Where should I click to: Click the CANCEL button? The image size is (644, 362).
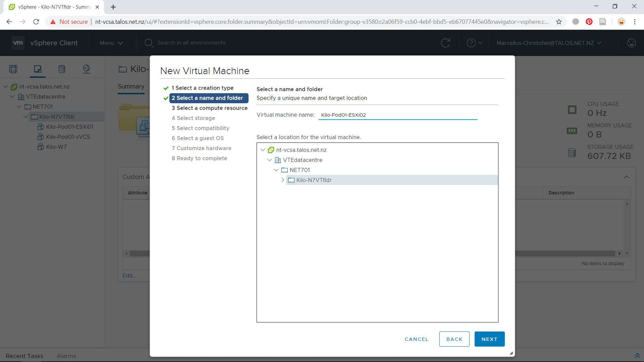416,339
